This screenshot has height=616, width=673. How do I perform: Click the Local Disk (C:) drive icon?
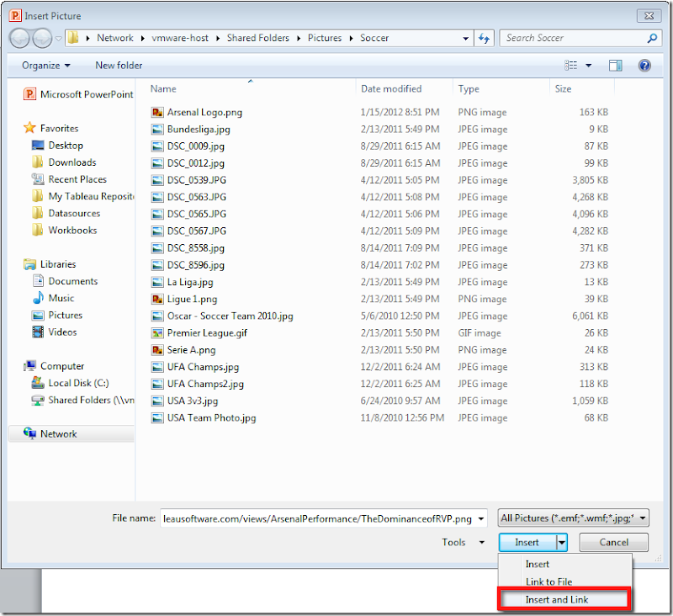(38, 383)
